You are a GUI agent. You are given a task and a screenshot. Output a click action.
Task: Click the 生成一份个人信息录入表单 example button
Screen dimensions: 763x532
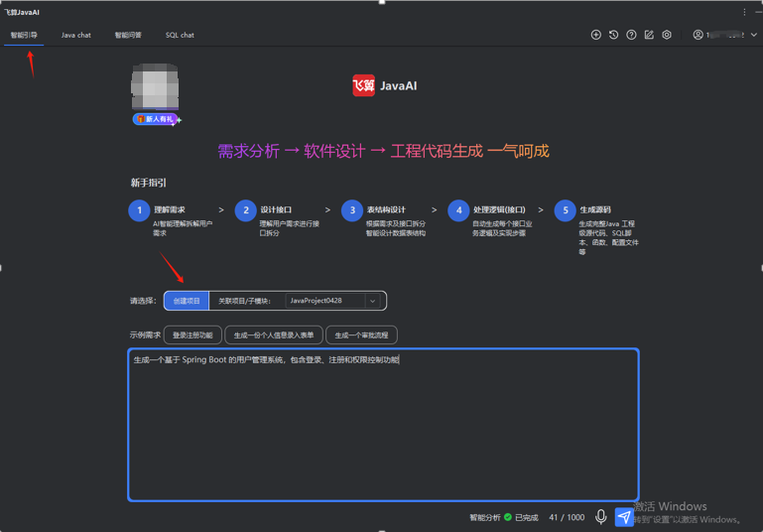[274, 334]
